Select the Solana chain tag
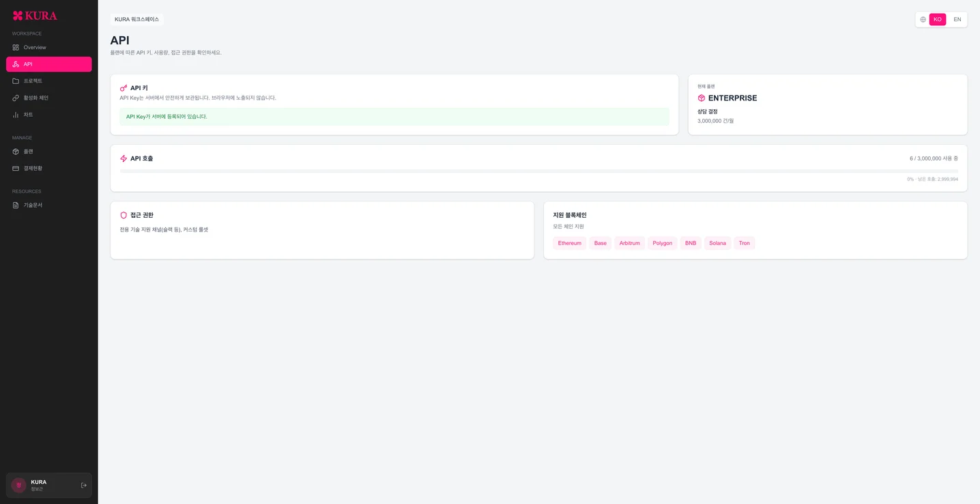This screenshot has width=980, height=504. (717, 243)
